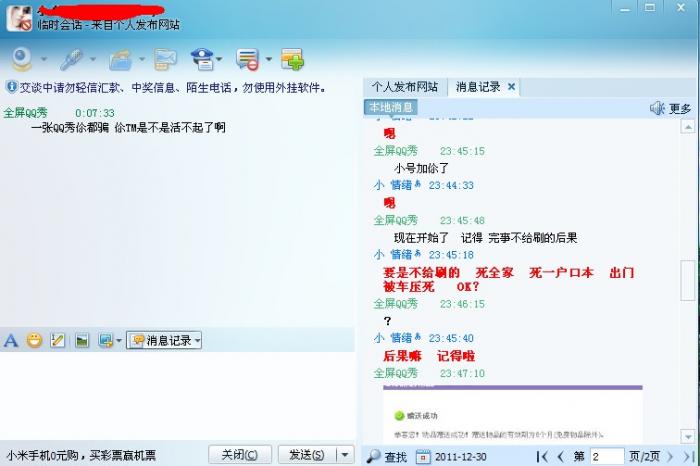Expand report options dropdown arrow

[x=219, y=59]
